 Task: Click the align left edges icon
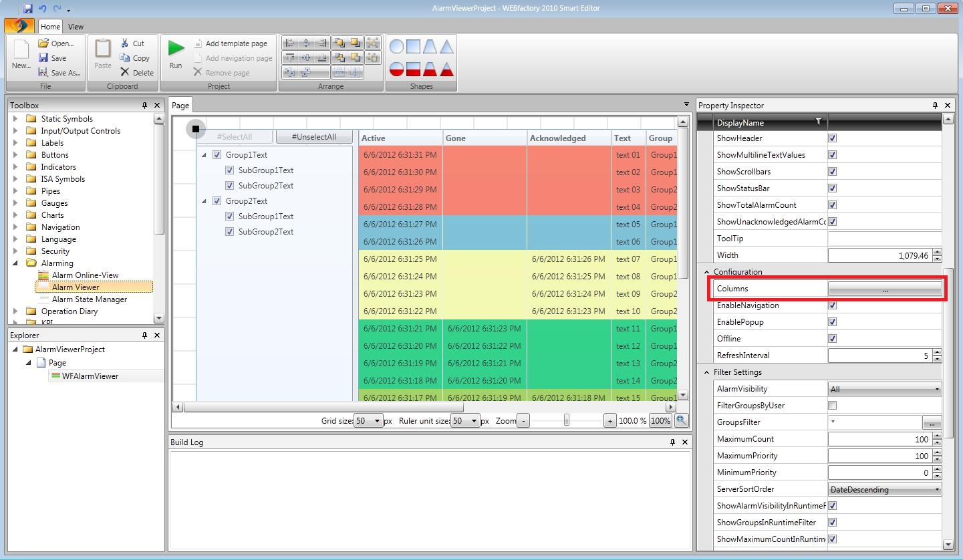tap(290, 43)
